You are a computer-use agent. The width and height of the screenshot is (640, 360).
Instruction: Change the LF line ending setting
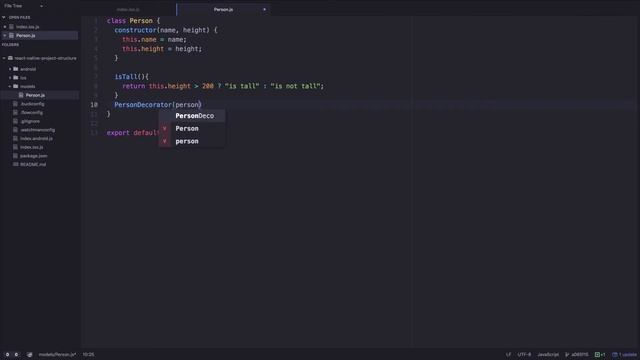pos(508,355)
